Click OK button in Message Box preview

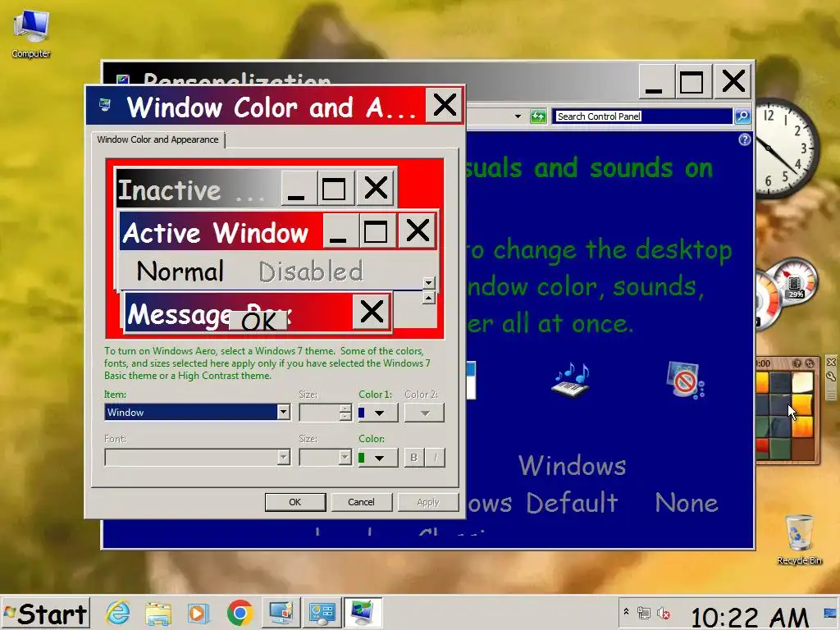(x=258, y=321)
